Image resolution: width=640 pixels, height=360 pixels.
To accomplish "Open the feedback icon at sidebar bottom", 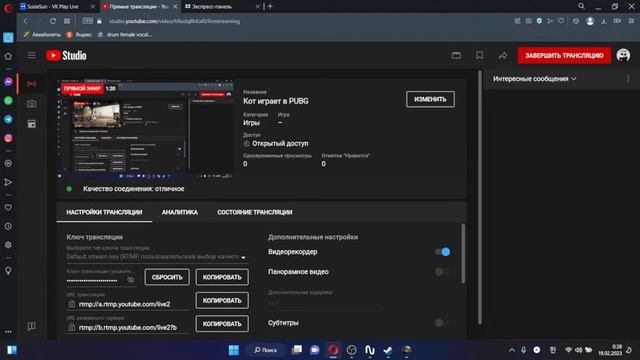I will coord(31,326).
